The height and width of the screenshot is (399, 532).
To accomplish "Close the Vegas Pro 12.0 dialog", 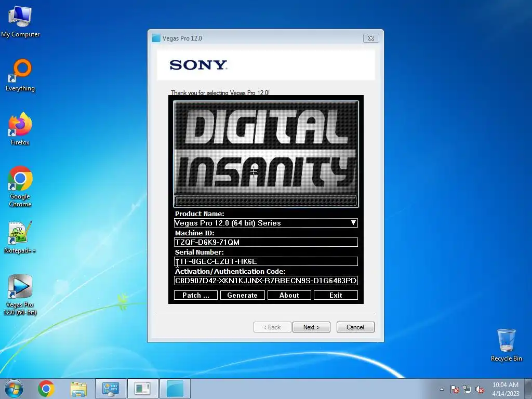I will point(371,38).
